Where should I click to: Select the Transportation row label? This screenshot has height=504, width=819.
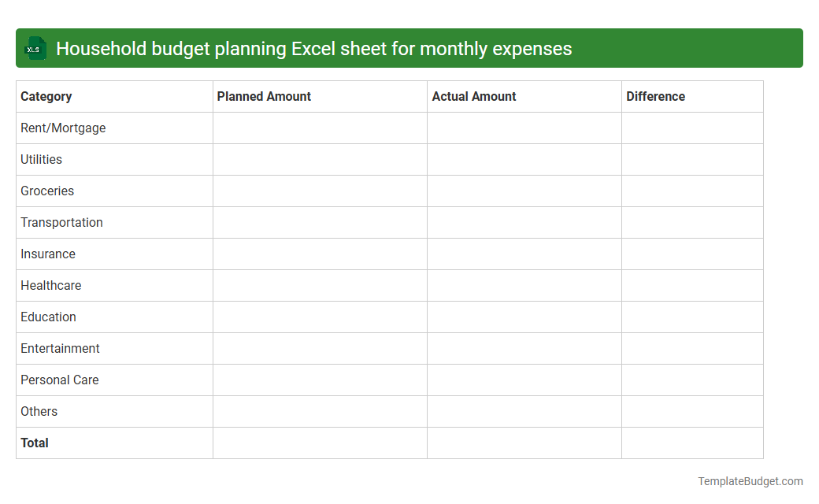pos(61,222)
